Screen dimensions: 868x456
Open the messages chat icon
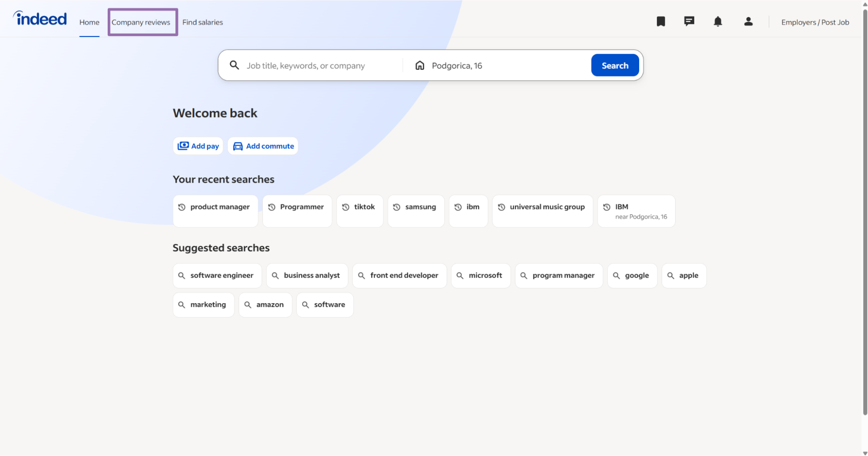pyautogui.click(x=689, y=21)
